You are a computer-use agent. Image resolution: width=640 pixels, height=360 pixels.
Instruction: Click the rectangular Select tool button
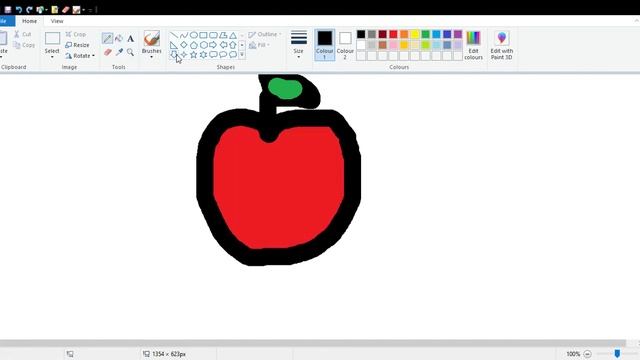click(x=52, y=39)
